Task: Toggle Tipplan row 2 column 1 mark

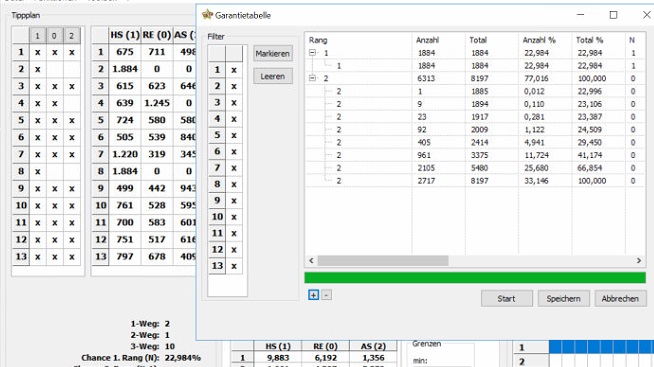Action: click(38, 69)
